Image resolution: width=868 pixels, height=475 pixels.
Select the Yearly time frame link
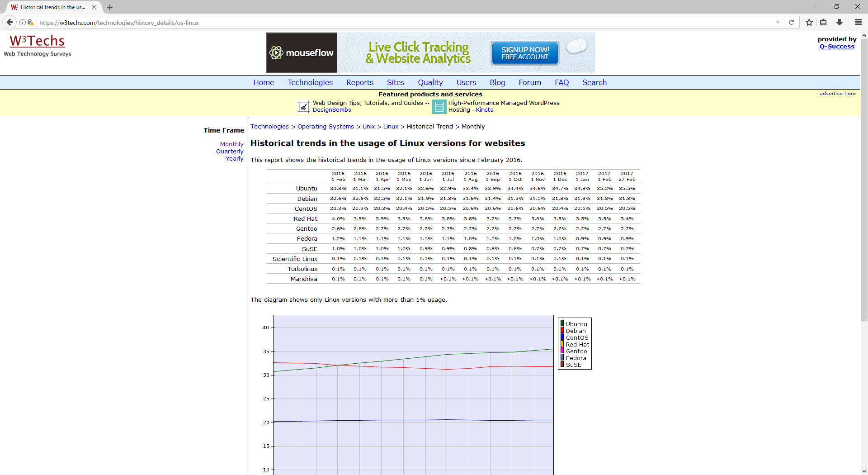tap(234, 159)
